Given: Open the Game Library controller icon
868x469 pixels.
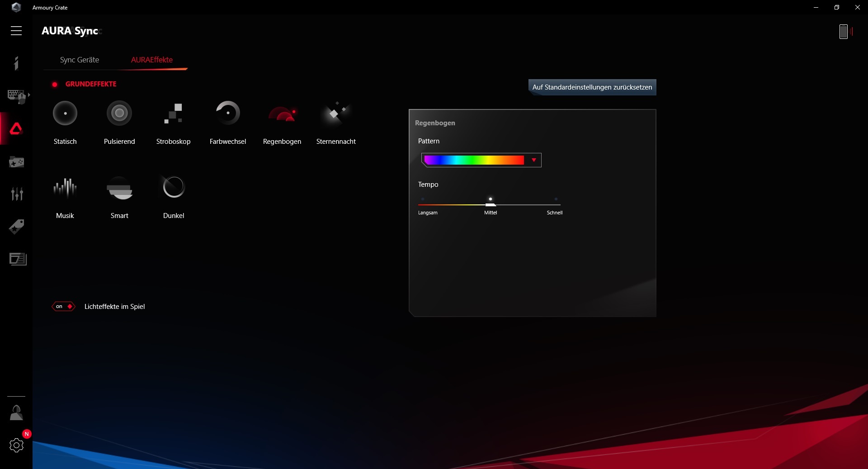Looking at the screenshot, I should 16,162.
